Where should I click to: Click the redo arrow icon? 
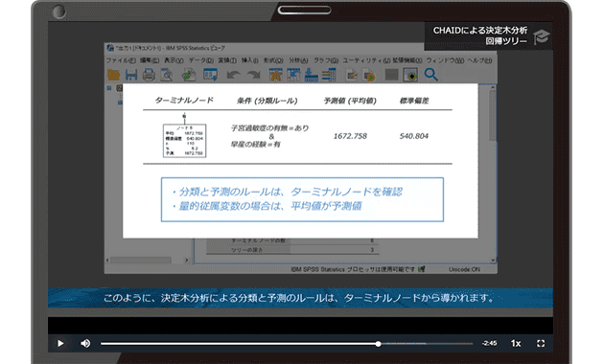(253, 75)
